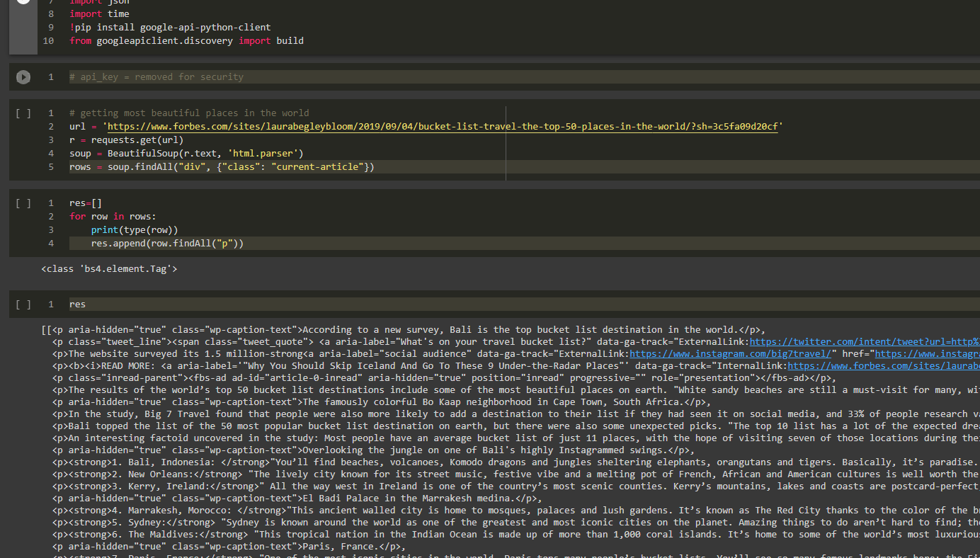
Task: Open the twitter.com intent link in the output
Action: [x=865, y=342]
